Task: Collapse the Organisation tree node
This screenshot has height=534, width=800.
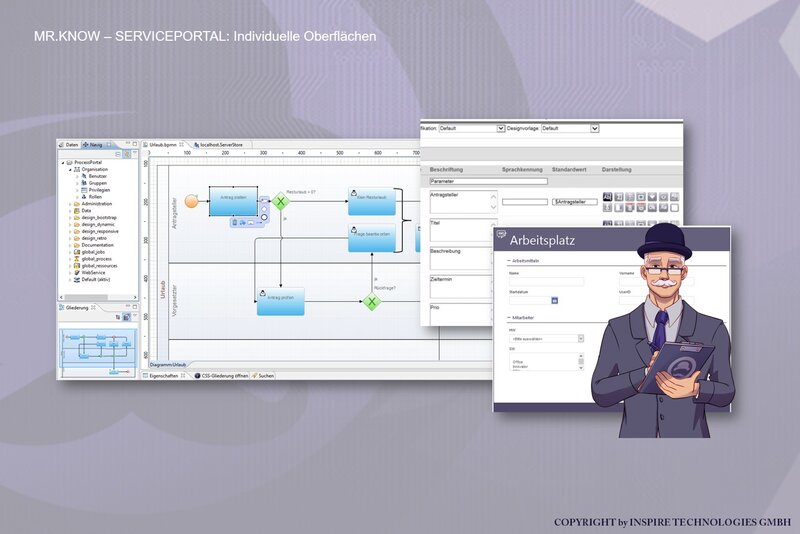Action: [70, 169]
